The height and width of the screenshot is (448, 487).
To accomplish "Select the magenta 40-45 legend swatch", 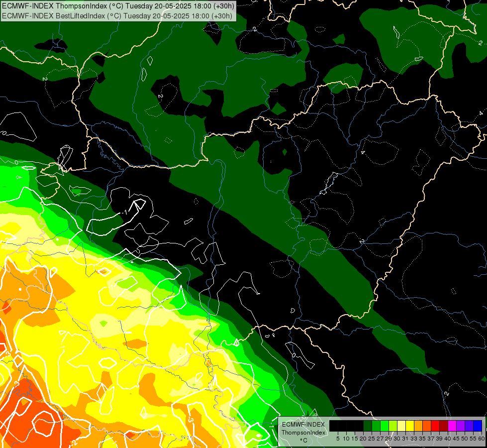I will (452, 426).
